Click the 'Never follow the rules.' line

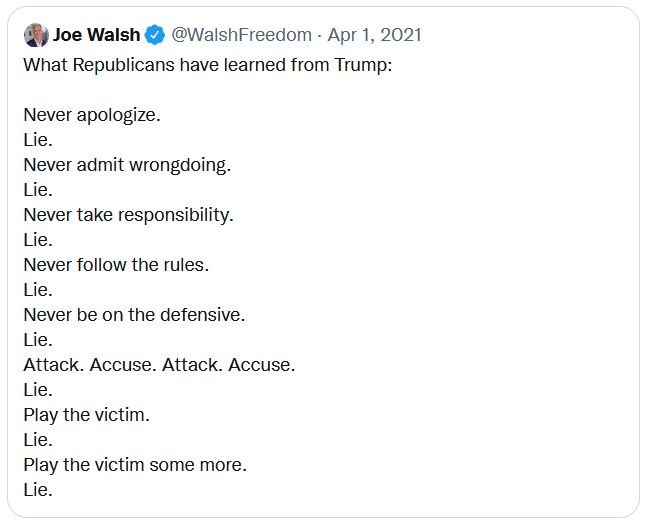tap(116, 265)
